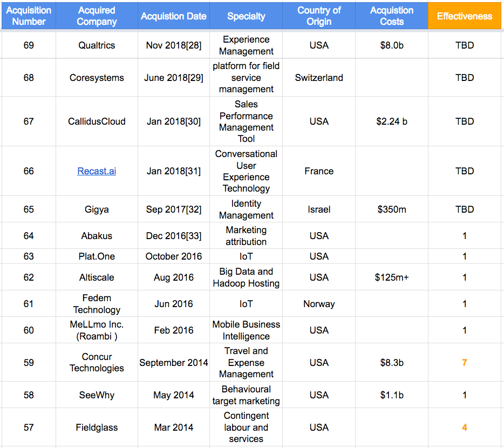Select the $8.0b acquisition cost cell

pos(392,45)
